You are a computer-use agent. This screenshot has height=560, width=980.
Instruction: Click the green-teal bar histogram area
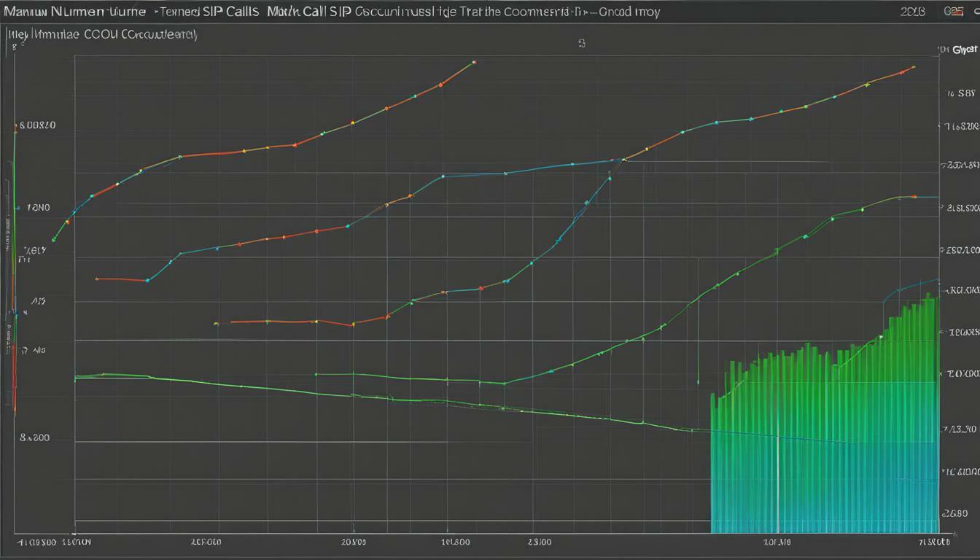coord(824,437)
